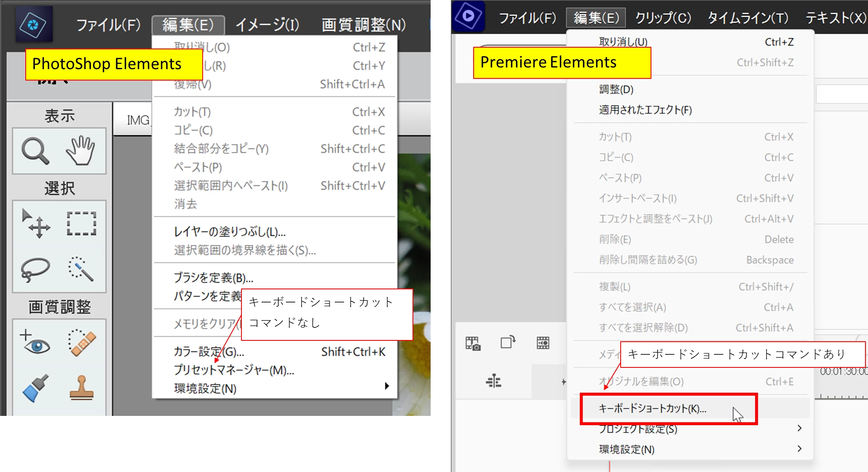Click the Photoshop Elements app logo

[34, 24]
